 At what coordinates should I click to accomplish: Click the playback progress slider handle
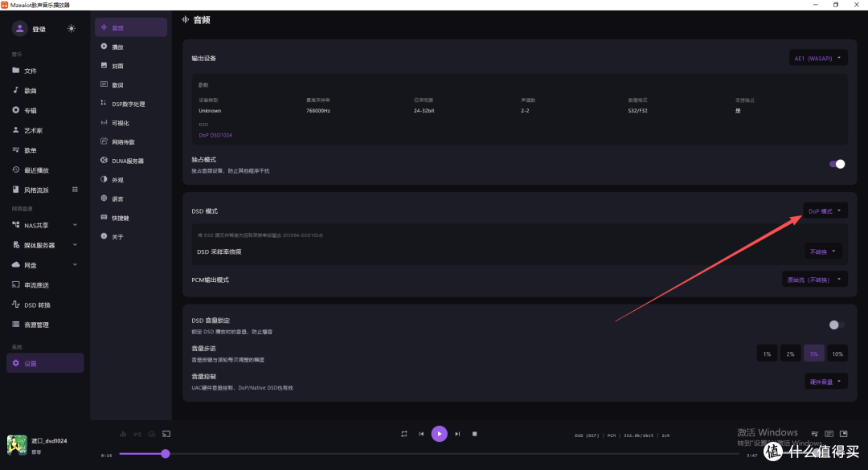click(166, 454)
